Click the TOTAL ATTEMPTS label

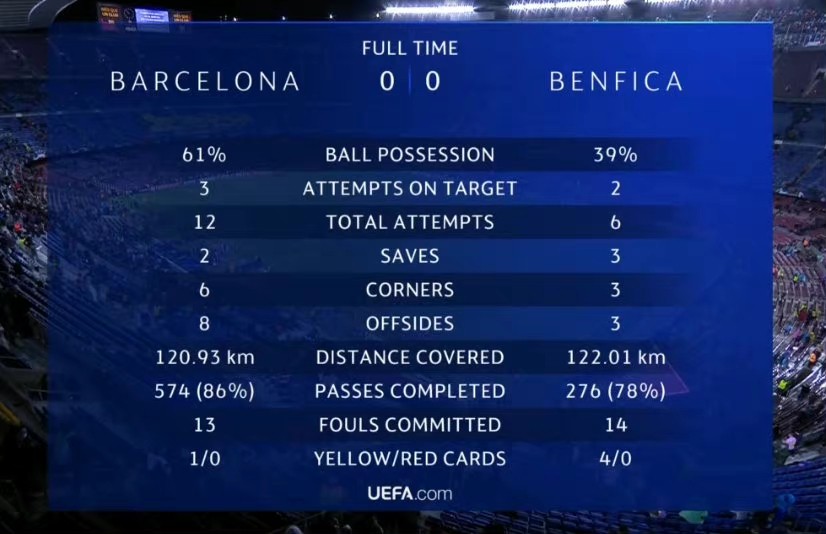pos(410,222)
